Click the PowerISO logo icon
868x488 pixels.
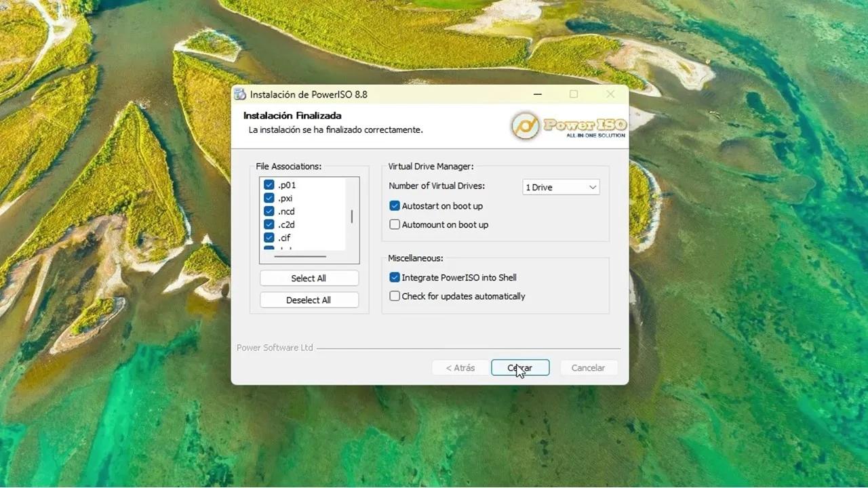[525, 125]
